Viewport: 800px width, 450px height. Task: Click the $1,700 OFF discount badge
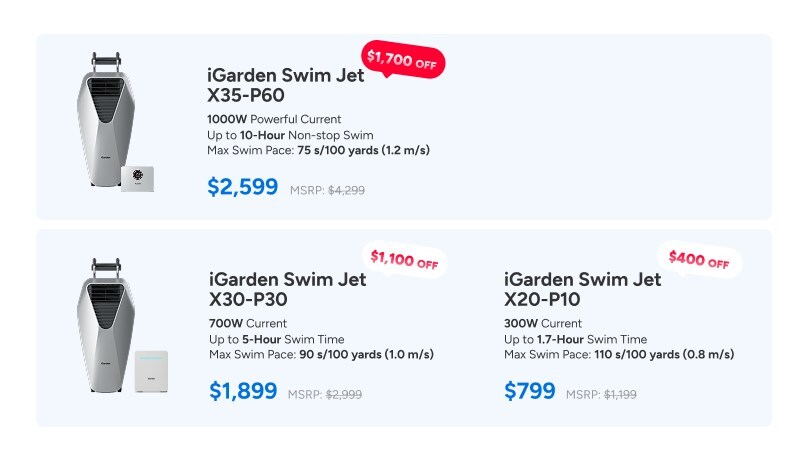(402, 60)
